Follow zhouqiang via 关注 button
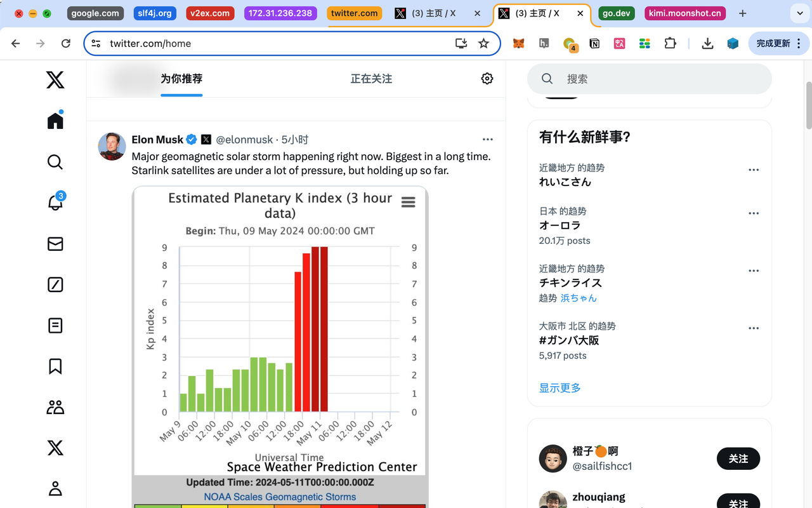The width and height of the screenshot is (812, 508). [x=738, y=502]
